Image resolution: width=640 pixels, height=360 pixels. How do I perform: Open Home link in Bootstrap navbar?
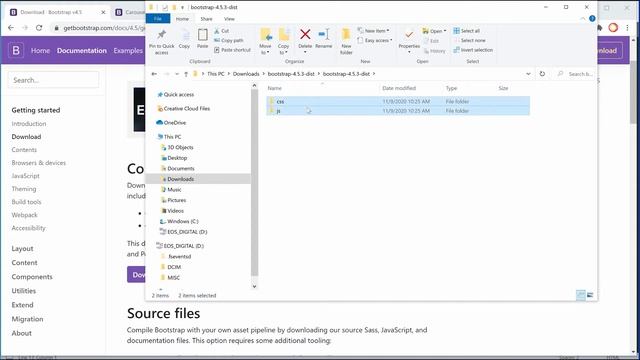40,51
